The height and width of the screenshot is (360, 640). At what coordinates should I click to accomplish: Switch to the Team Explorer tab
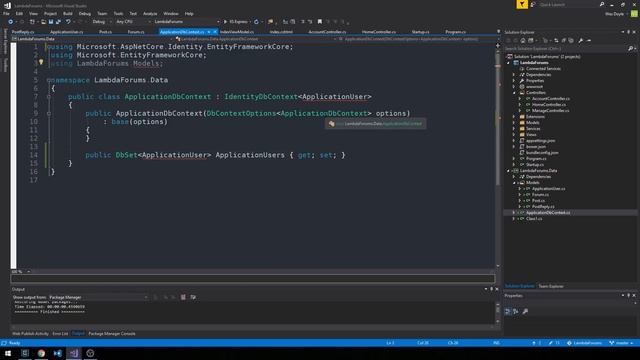pyautogui.click(x=551, y=286)
